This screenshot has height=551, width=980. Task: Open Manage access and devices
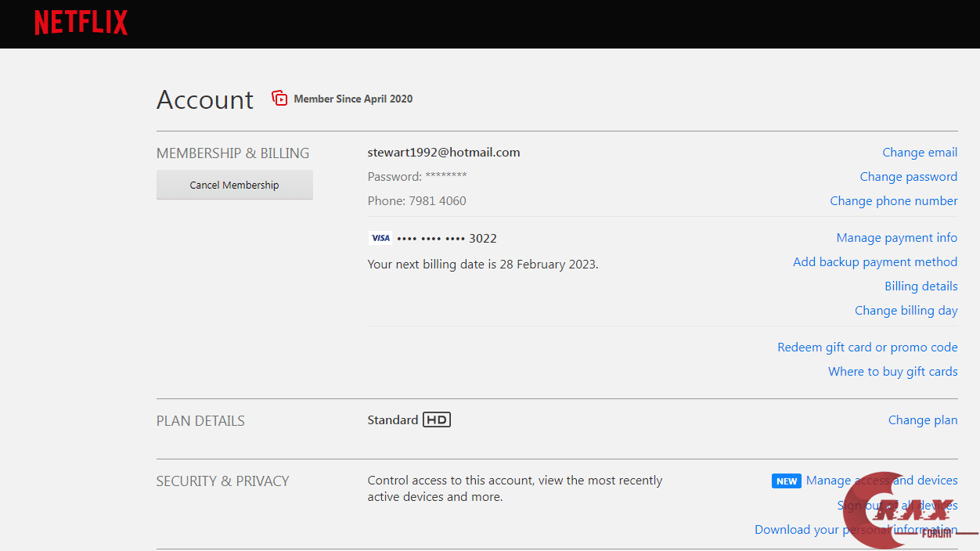coord(881,481)
